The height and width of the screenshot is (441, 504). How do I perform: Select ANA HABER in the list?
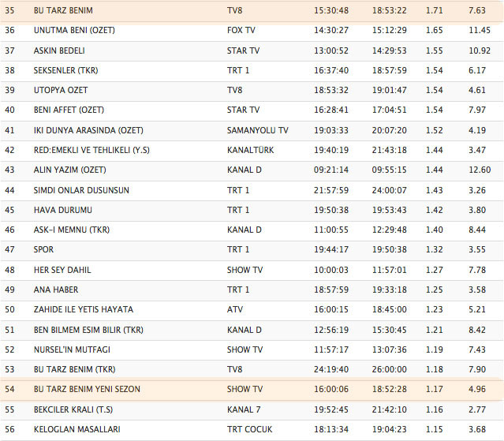[x=56, y=290]
